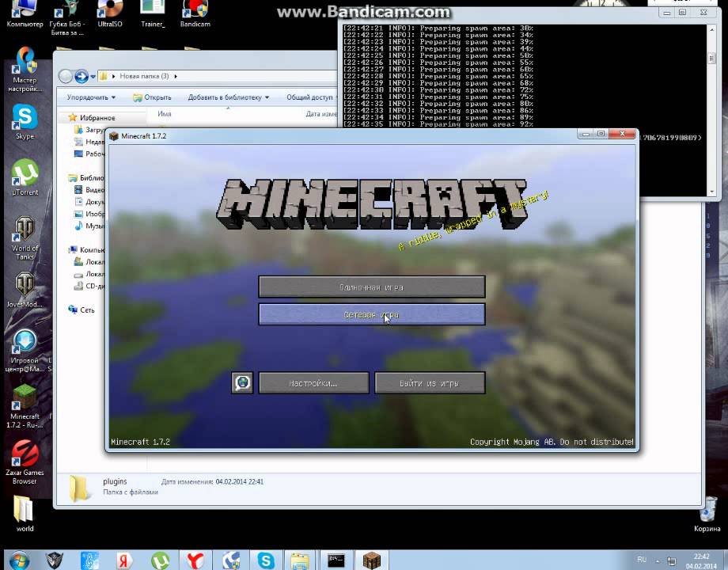728x570 pixels.
Task: Select Сеть in Explorer sidebar
Action: click(82, 310)
